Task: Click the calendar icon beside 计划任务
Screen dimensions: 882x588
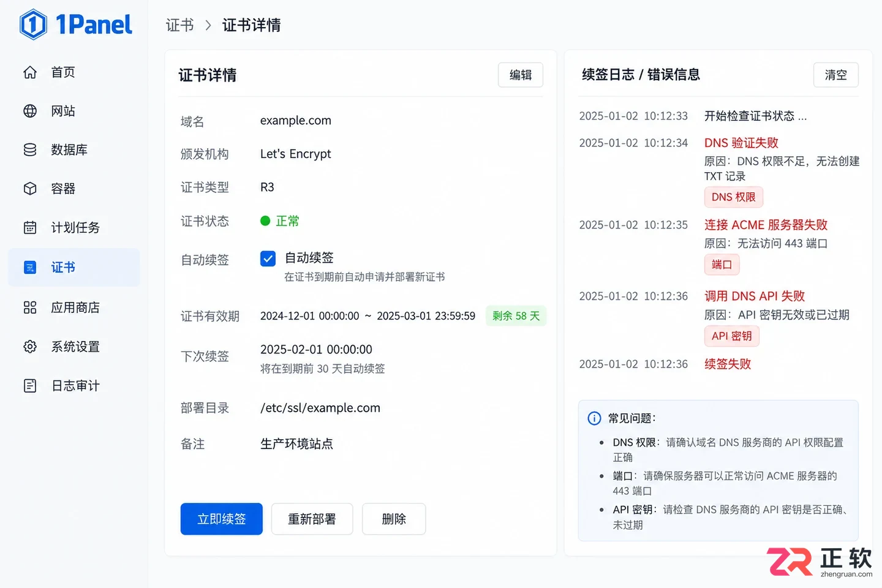Action: point(30,227)
